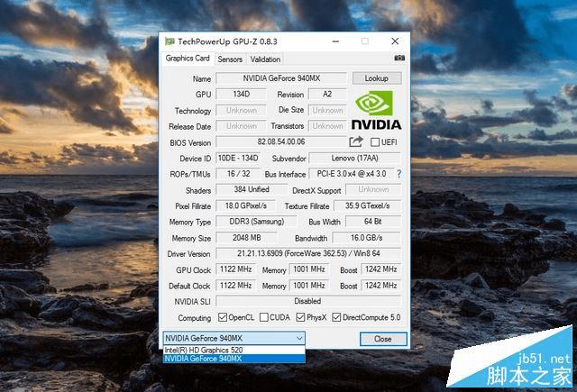Uncheck the OpenCL checkbox
Screen dimensions: 577x392
point(223,317)
